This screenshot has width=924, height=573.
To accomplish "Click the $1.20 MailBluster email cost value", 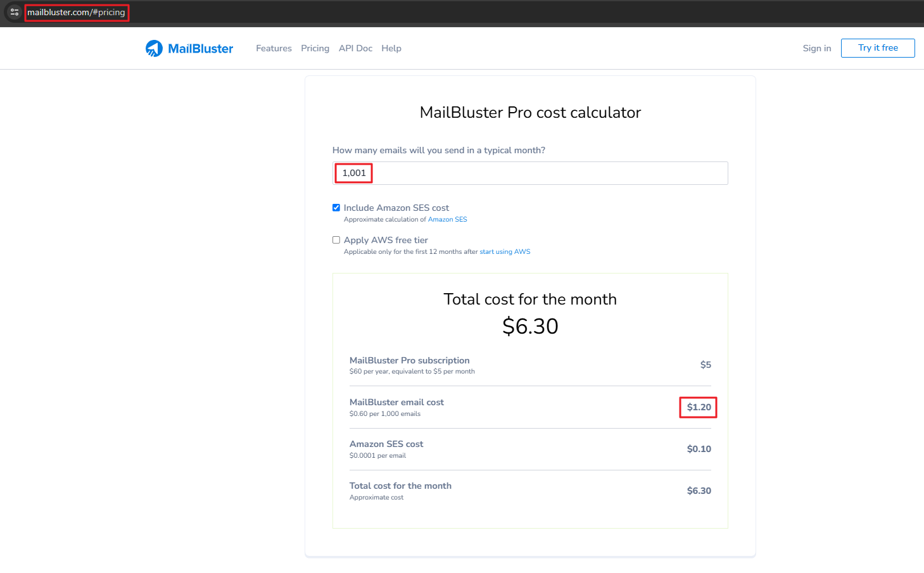I will tap(699, 407).
